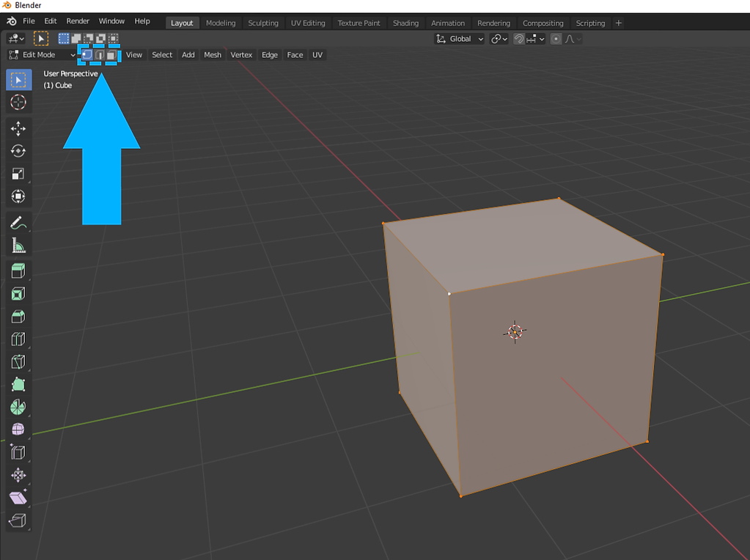Open the viewport View menu
The image size is (750, 560).
(134, 55)
